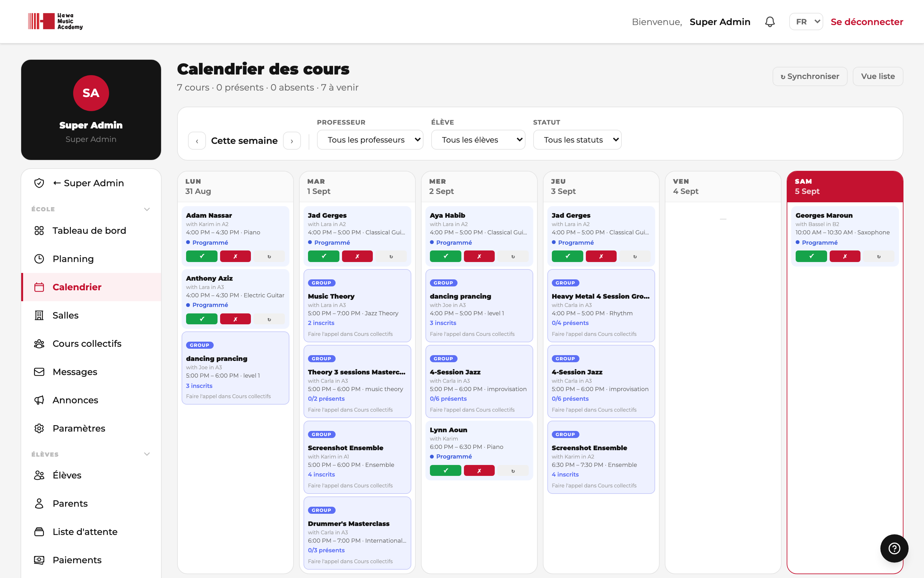The image size is (924, 578).
Task: Open the notifications bell
Action: click(770, 22)
